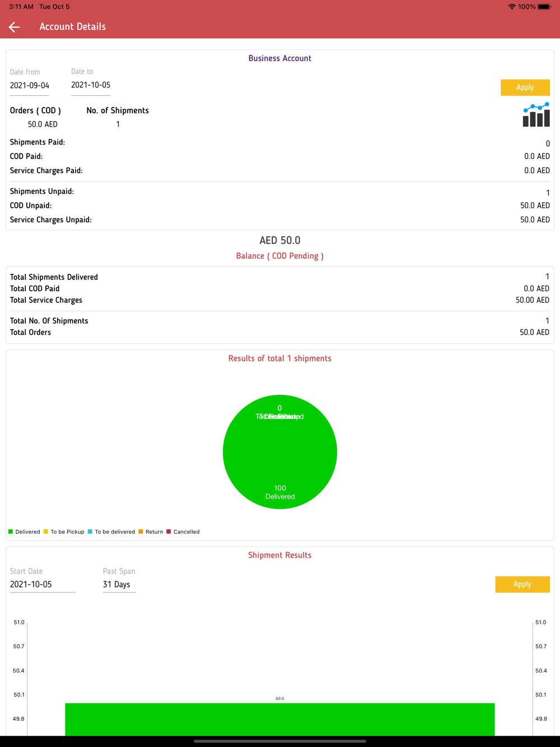Click the To be delivered legend label

click(x=115, y=532)
